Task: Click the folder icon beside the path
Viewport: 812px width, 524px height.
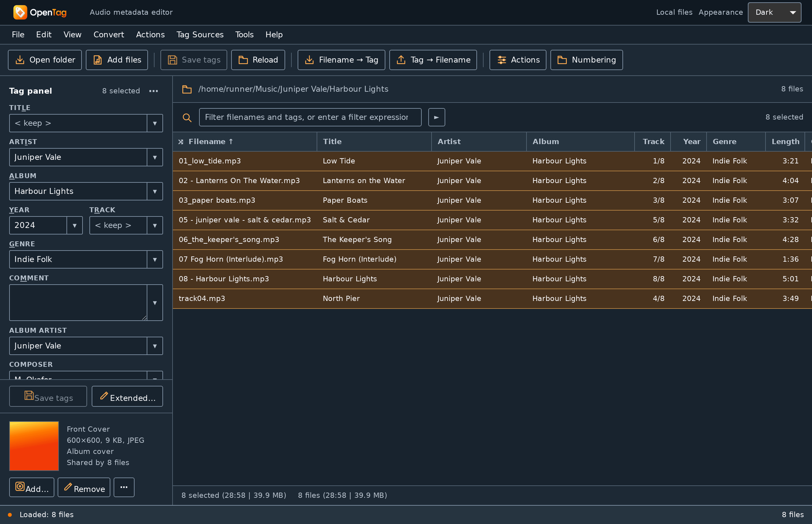Action: (x=187, y=89)
